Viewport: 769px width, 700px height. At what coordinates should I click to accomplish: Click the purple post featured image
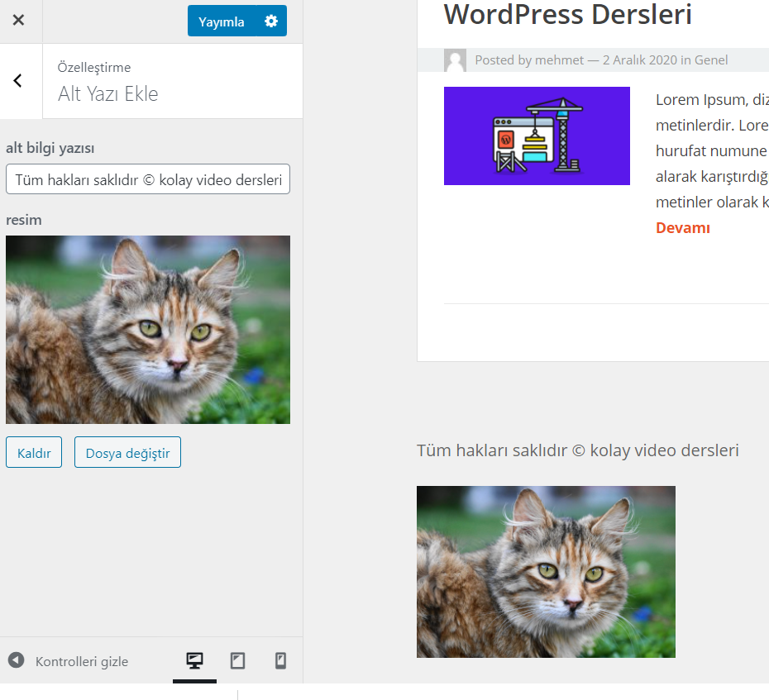[x=537, y=136]
